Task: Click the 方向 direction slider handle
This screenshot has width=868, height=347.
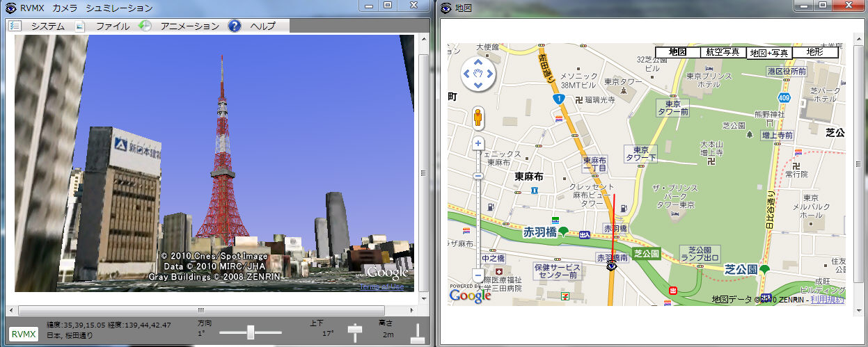Action: [251, 333]
